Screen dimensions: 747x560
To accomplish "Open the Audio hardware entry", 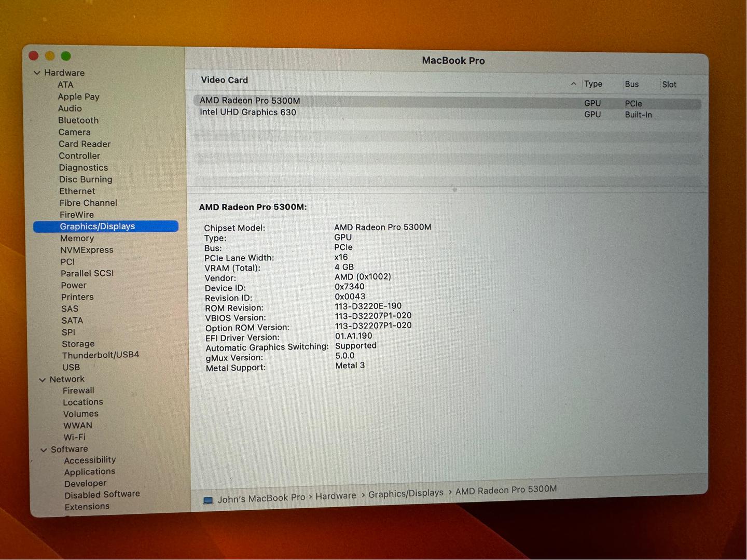I will click(70, 108).
